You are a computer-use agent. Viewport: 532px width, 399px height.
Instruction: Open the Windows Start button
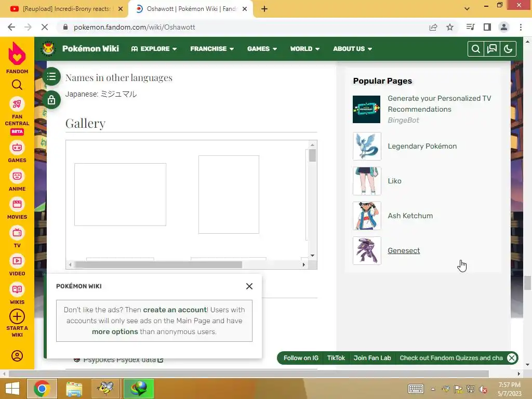[x=12, y=389]
